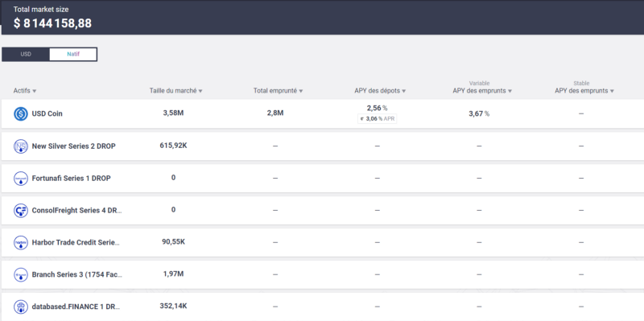The image size is (644, 321).
Task: Open New Silver Series 2 DROP market
Action: (x=323, y=146)
